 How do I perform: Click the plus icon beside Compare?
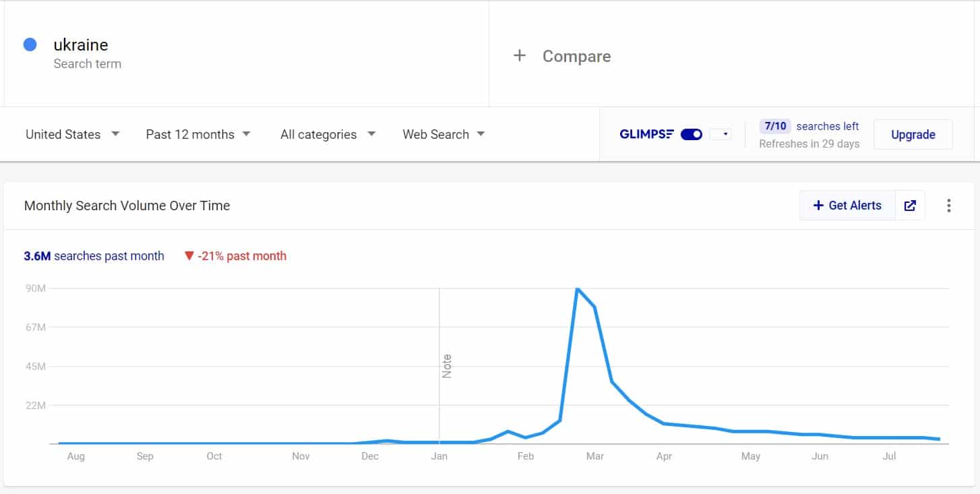tap(519, 56)
